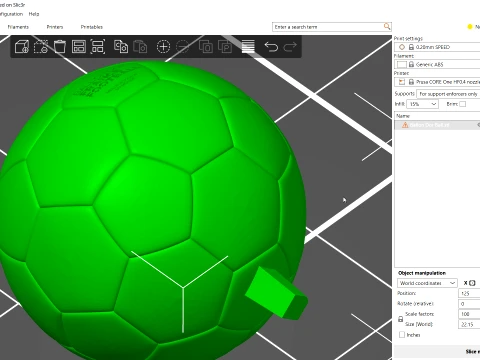Switch to the Printers tab
Screen dimensions: 480x360
coord(55,27)
